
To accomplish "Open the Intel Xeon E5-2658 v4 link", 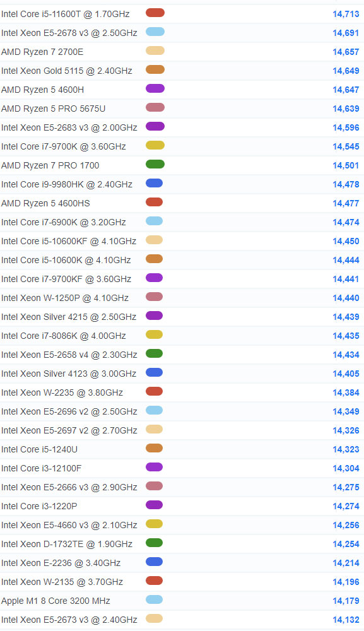I will (69, 355).
